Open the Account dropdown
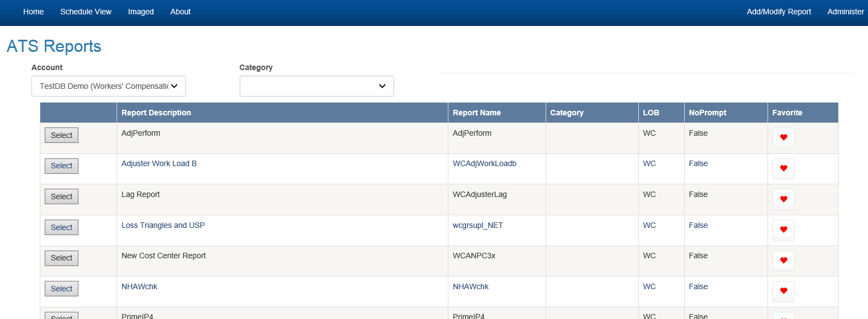868x319 pixels. [109, 86]
